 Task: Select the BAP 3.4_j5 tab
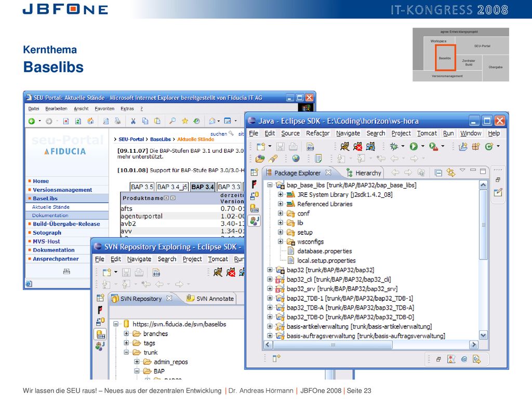click(x=171, y=187)
